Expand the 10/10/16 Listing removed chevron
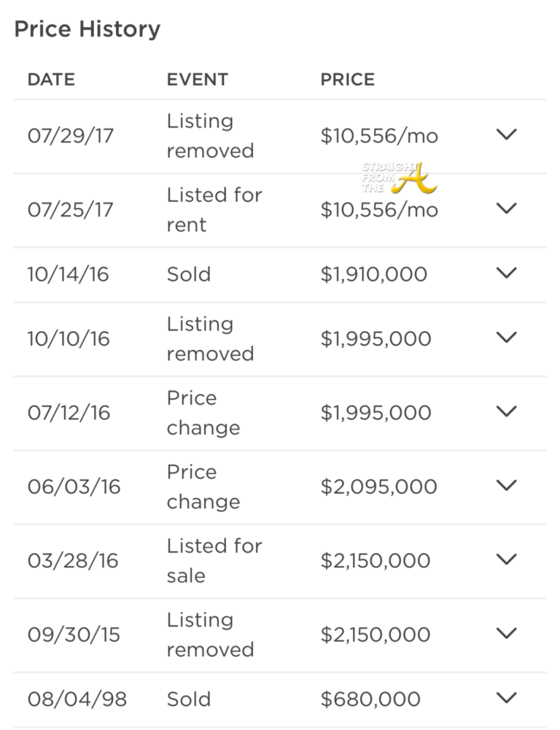Image resolution: width=560 pixels, height=730 pixels. tap(506, 337)
